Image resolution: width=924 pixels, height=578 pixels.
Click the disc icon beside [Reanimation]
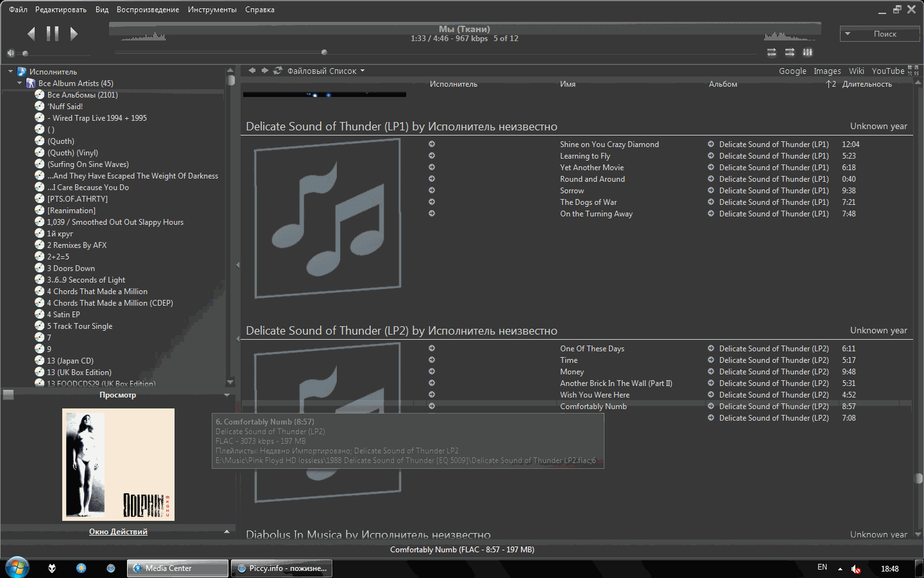click(x=39, y=210)
